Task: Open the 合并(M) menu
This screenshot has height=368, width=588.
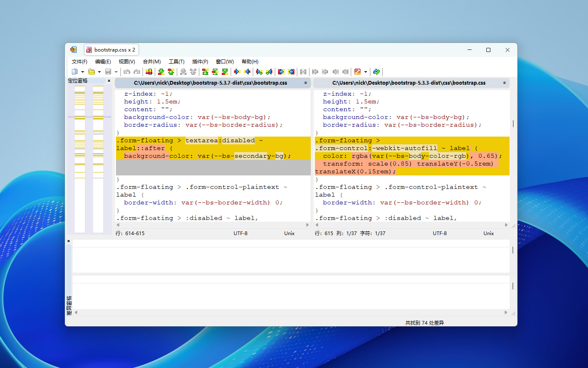Action: (152, 62)
